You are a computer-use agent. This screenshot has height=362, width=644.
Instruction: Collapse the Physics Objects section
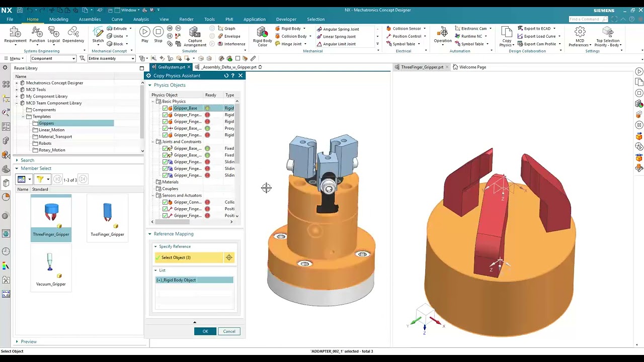149,85
